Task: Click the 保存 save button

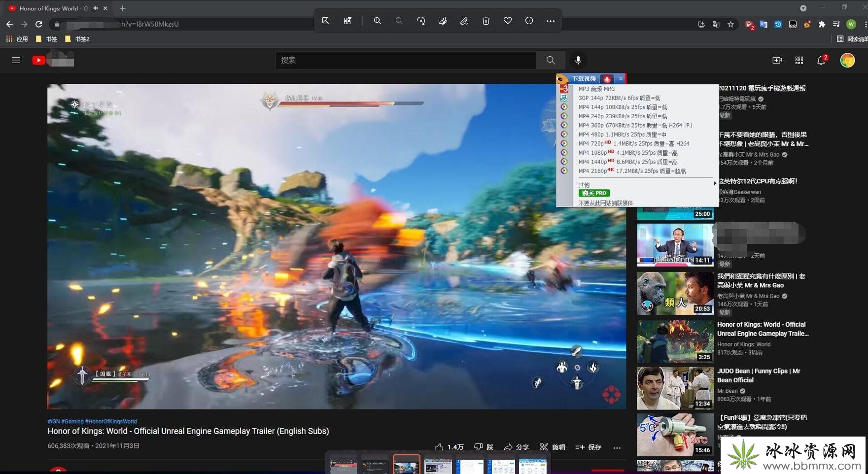Action: click(589, 447)
